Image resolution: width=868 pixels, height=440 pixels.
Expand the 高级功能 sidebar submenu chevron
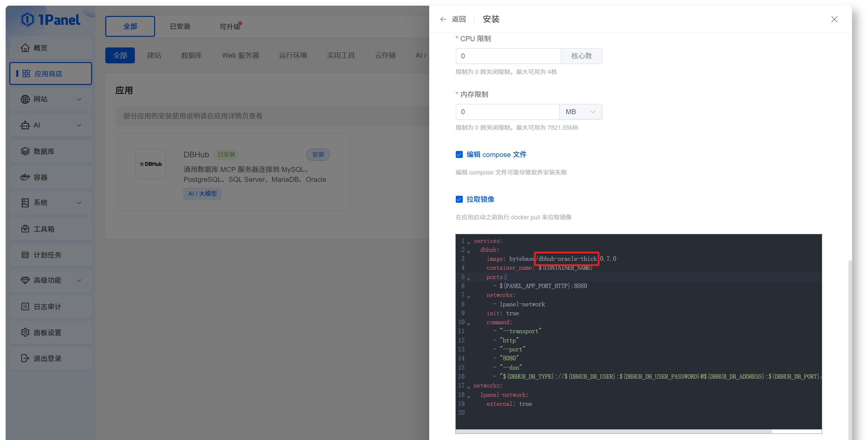pyautogui.click(x=79, y=280)
